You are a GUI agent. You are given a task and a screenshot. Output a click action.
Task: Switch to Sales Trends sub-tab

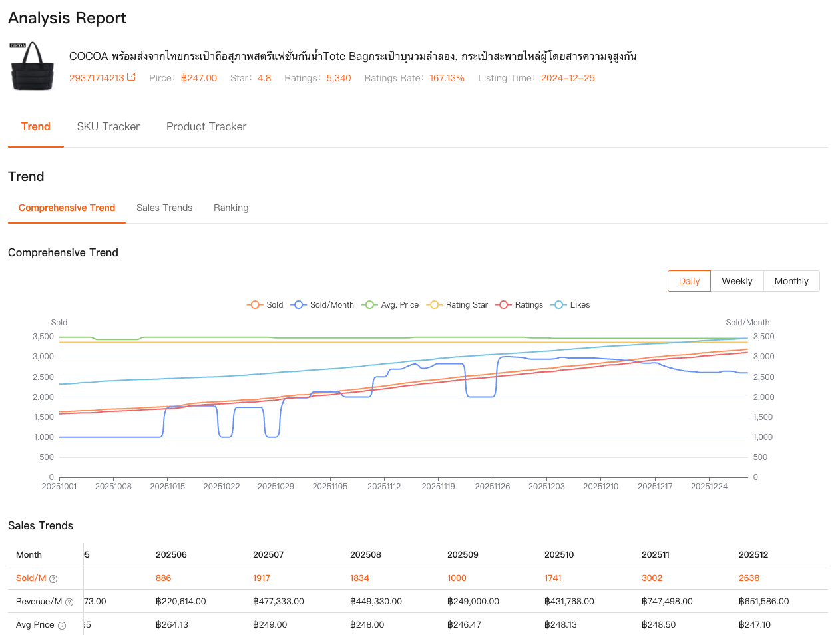pyautogui.click(x=164, y=208)
